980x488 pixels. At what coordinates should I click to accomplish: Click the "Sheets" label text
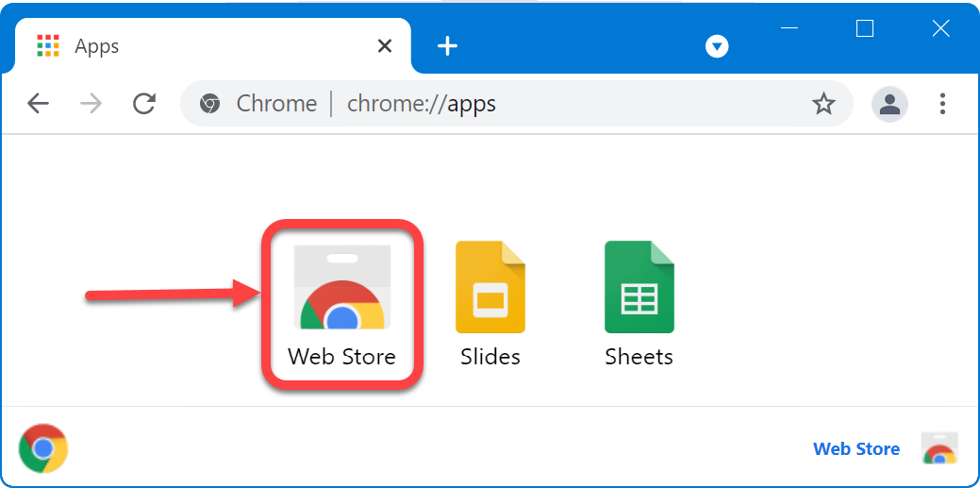[639, 357]
